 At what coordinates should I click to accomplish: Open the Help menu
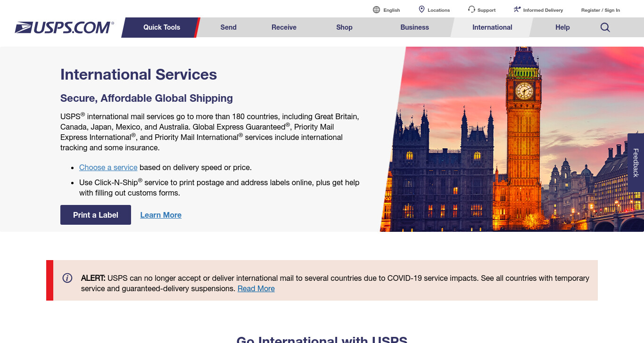click(562, 27)
